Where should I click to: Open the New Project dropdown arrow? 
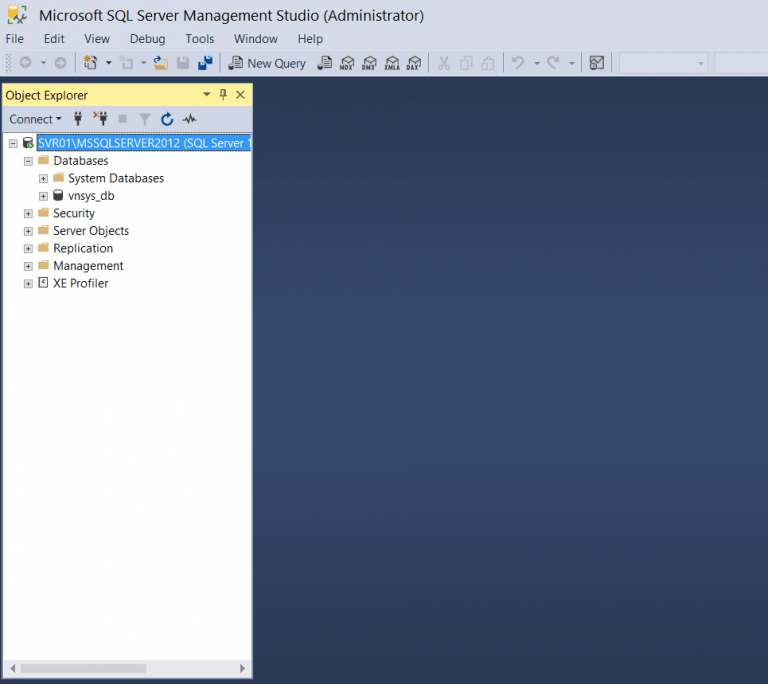[x=109, y=63]
